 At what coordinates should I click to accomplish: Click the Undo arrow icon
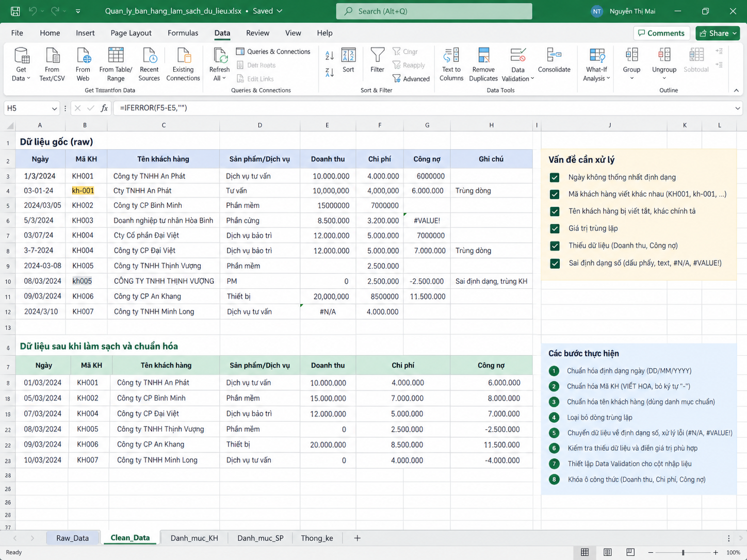[33, 11]
